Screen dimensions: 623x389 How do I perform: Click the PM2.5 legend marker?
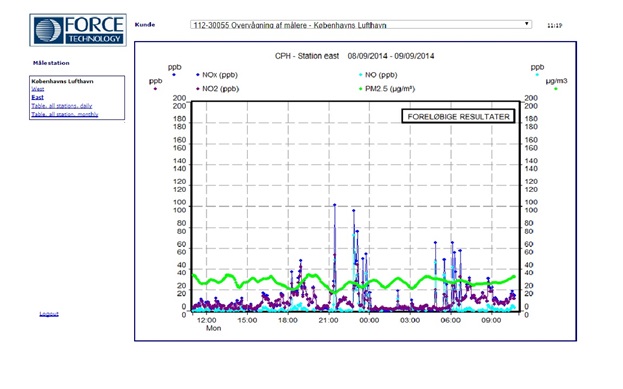(x=361, y=89)
